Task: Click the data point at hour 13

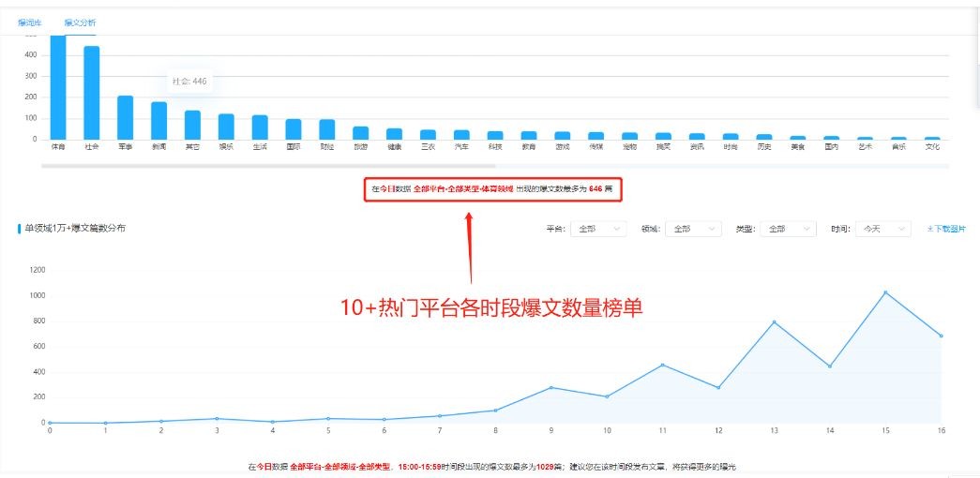Action: coord(774,322)
